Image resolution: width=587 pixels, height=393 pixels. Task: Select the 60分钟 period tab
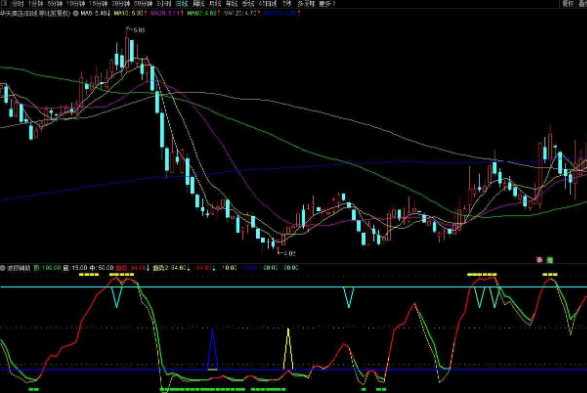pos(143,4)
